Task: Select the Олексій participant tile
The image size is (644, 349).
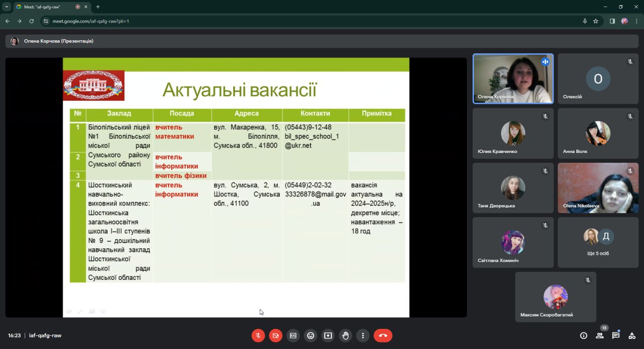Action: pos(598,79)
